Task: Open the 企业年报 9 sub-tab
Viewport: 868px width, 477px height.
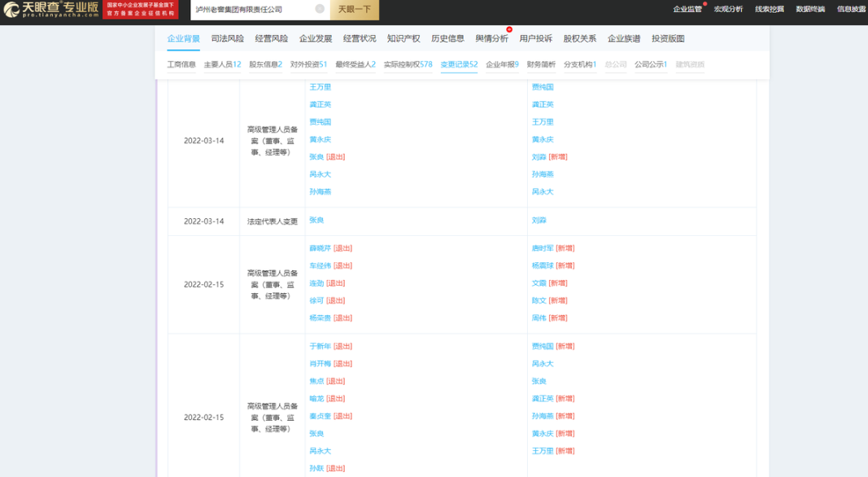Action: [x=502, y=64]
